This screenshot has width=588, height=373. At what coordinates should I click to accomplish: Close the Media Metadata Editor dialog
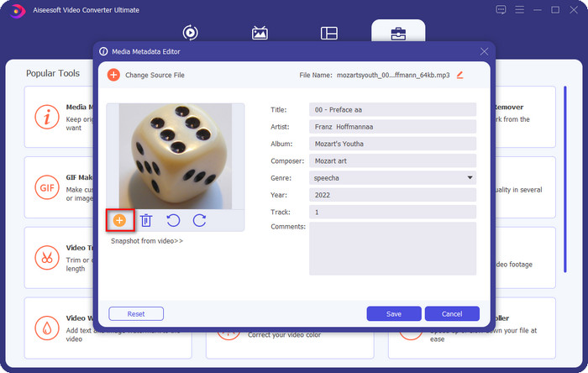[x=484, y=51]
